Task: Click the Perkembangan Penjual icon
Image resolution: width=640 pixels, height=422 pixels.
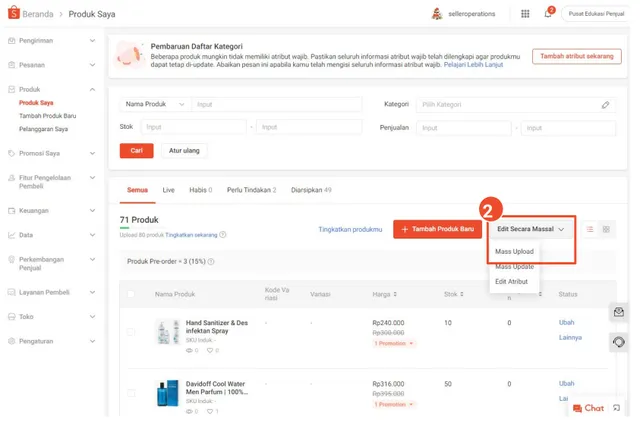Action: pyautogui.click(x=12, y=260)
